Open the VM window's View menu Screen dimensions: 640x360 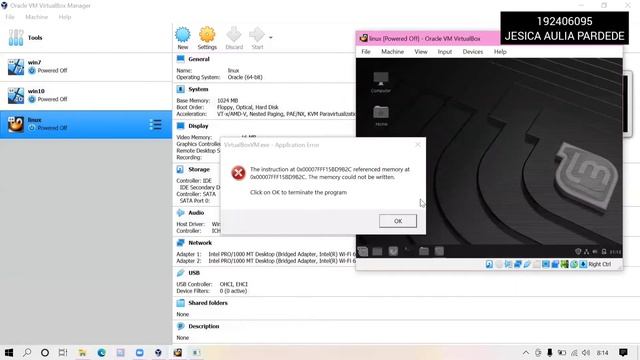click(x=421, y=52)
